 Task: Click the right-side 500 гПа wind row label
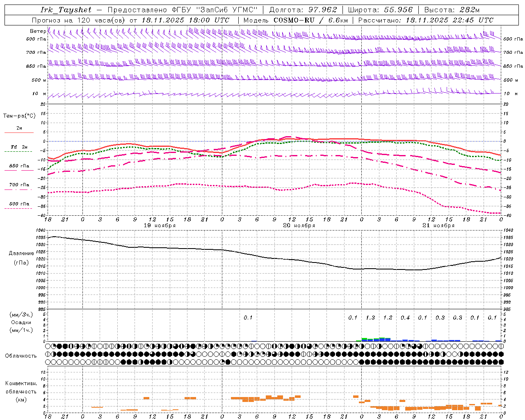[513, 39]
